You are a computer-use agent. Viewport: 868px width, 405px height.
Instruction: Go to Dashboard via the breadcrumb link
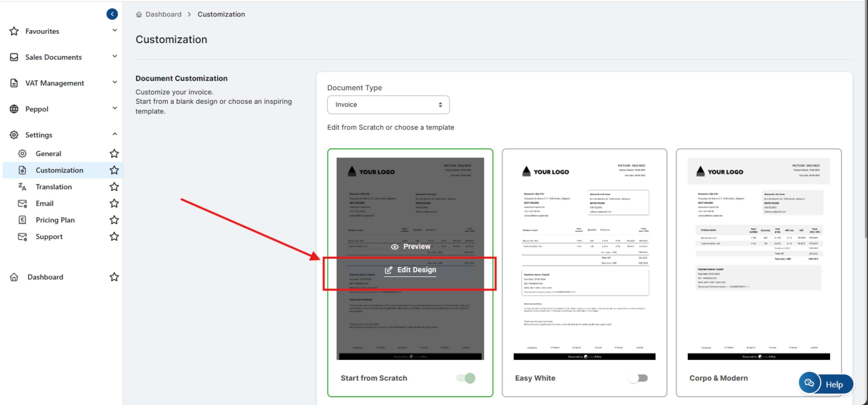click(x=163, y=14)
